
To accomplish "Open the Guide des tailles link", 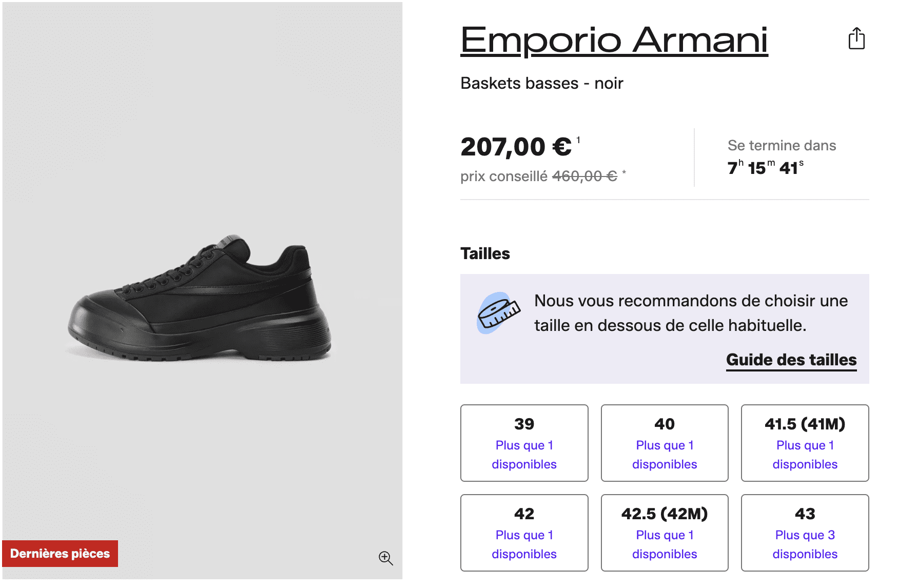I will [791, 360].
